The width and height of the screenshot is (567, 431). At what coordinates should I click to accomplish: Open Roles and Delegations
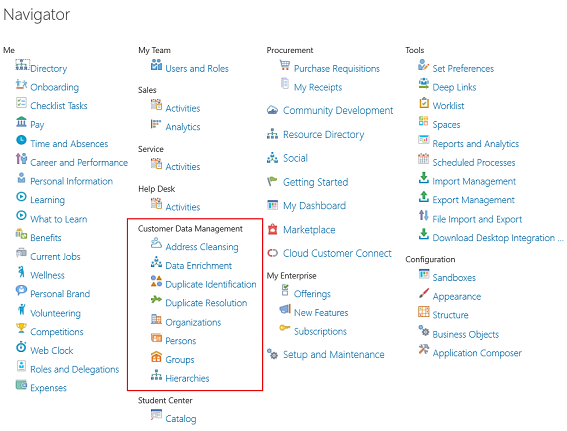74,369
